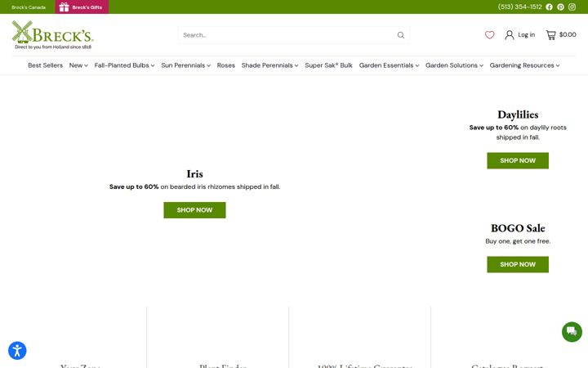Click the user account icon

(x=510, y=35)
